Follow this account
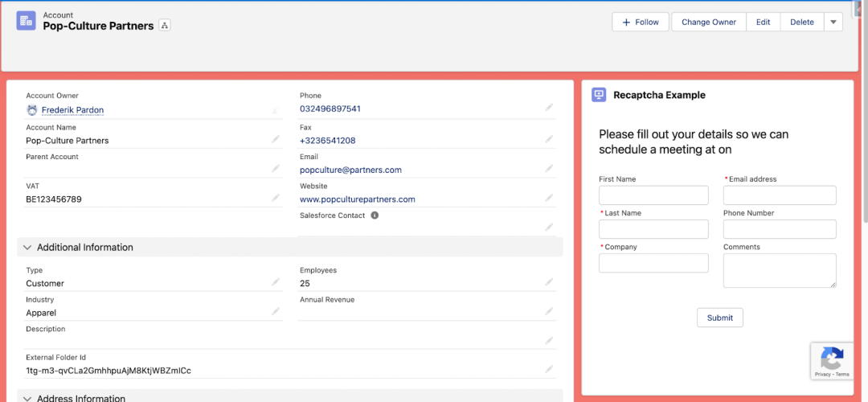 641,23
